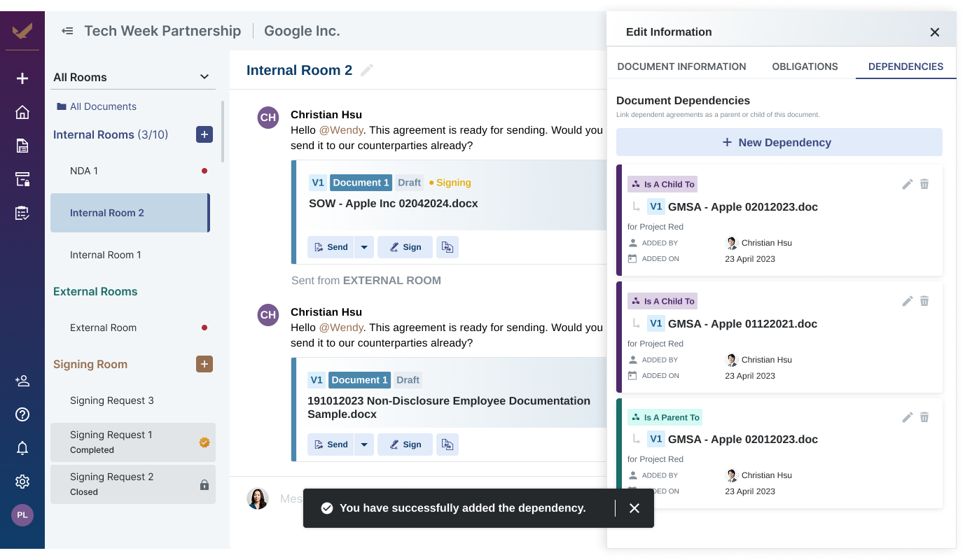Viewport: 965px width, 560px height.
Task: Click the Signing status label
Action: (x=450, y=183)
